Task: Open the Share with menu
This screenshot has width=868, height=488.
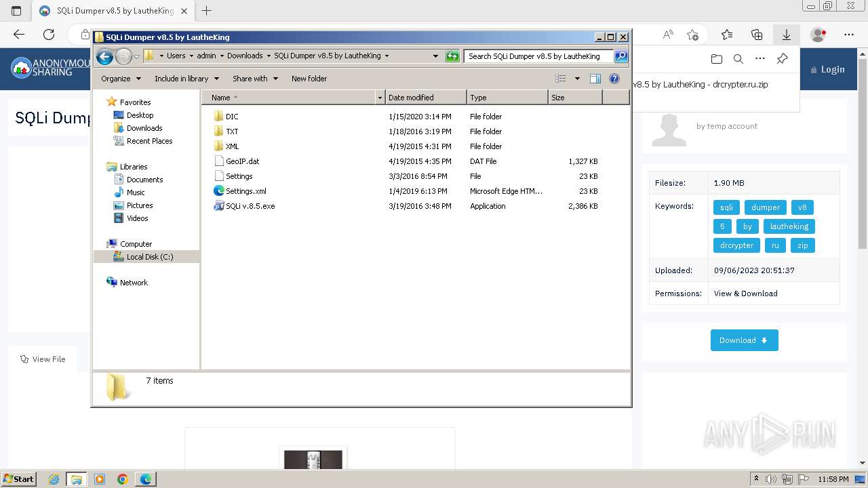Action: (x=255, y=79)
